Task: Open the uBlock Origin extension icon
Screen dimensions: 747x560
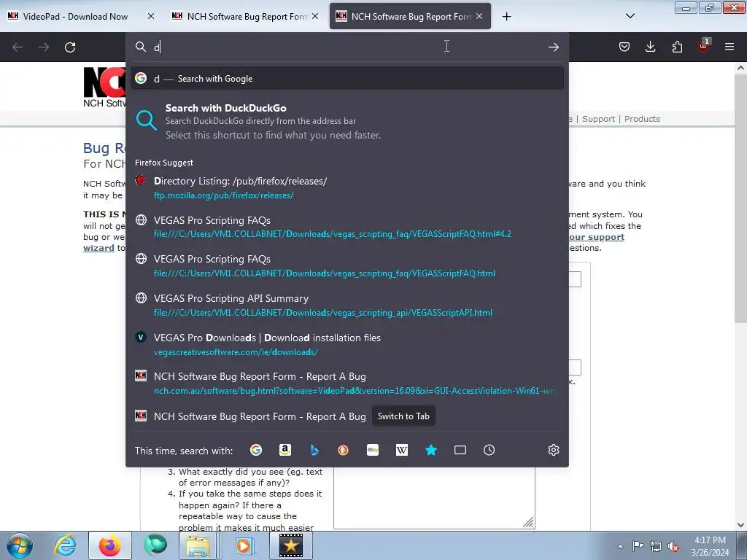Action: pos(703,47)
